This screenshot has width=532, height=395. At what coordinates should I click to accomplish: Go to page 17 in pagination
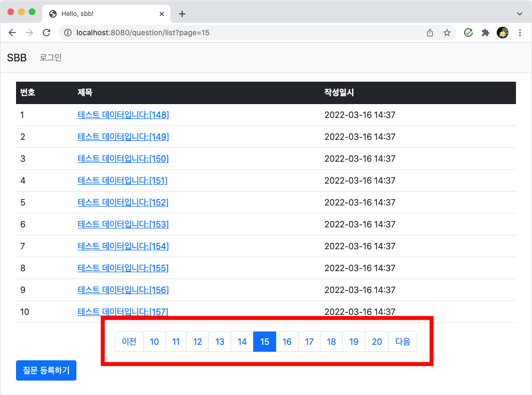coord(309,342)
